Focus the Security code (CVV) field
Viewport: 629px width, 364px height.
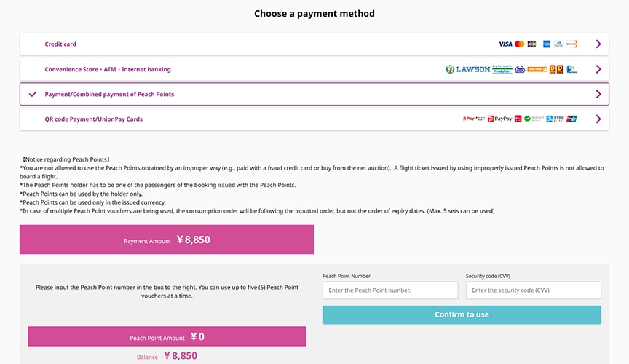[533, 290]
